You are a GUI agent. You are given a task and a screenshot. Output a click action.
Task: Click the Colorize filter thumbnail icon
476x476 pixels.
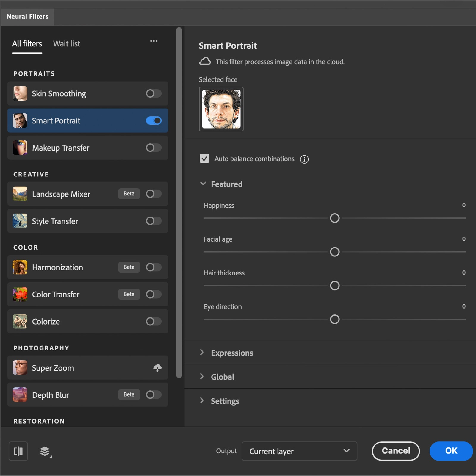point(20,321)
